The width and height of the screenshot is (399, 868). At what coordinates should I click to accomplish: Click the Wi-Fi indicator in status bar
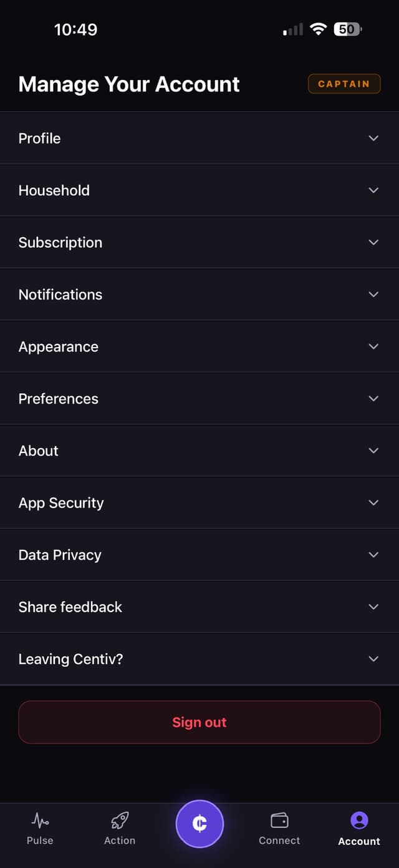[x=319, y=29]
